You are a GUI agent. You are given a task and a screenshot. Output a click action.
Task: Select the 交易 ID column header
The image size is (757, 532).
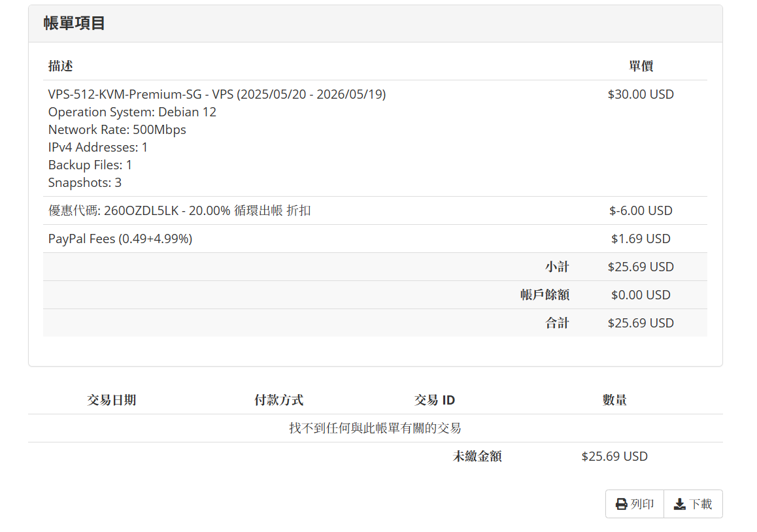pyautogui.click(x=435, y=399)
